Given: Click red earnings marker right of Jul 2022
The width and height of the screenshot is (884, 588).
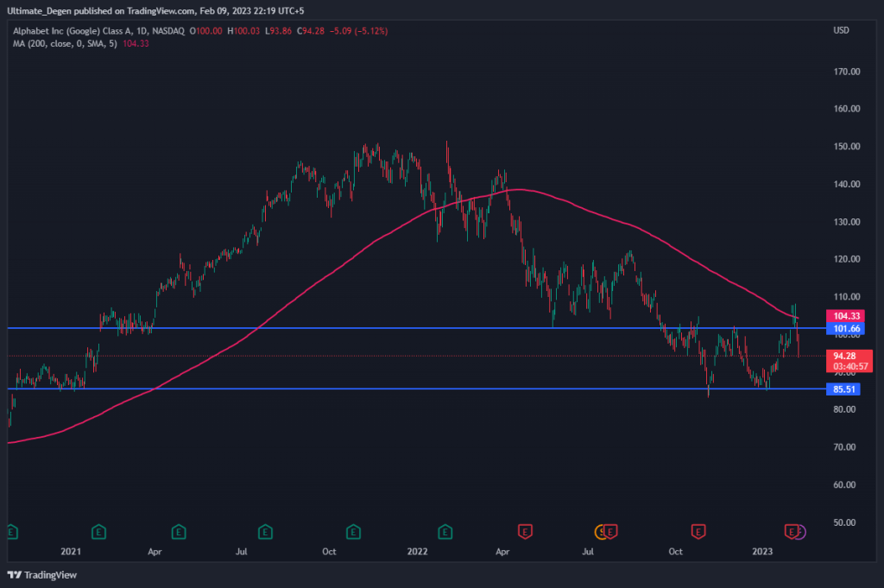Looking at the screenshot, I should pos(610,532).
